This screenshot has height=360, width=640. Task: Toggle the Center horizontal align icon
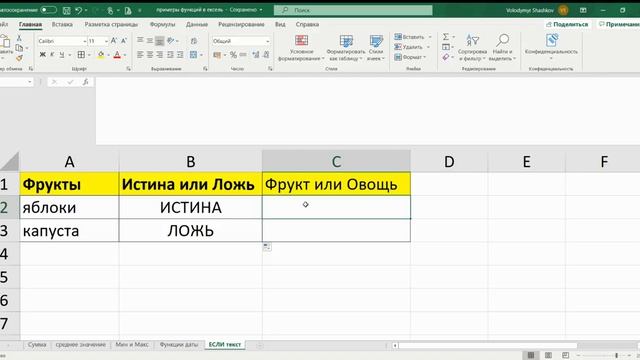tap(150, 55)
